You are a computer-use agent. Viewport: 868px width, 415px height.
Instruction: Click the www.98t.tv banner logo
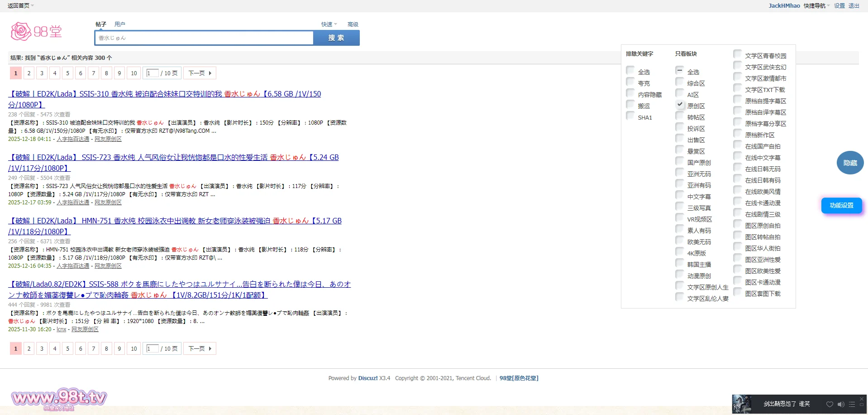click(x=59, y=399)
